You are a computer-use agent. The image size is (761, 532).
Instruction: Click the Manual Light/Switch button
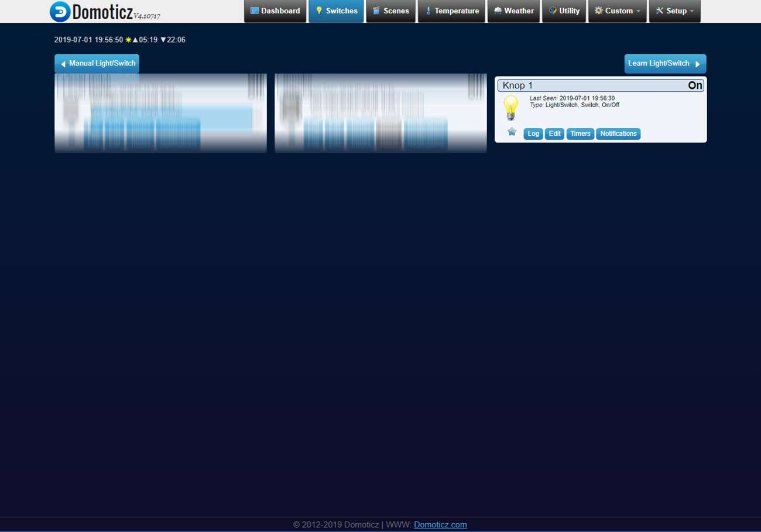(x=97, y=64)
